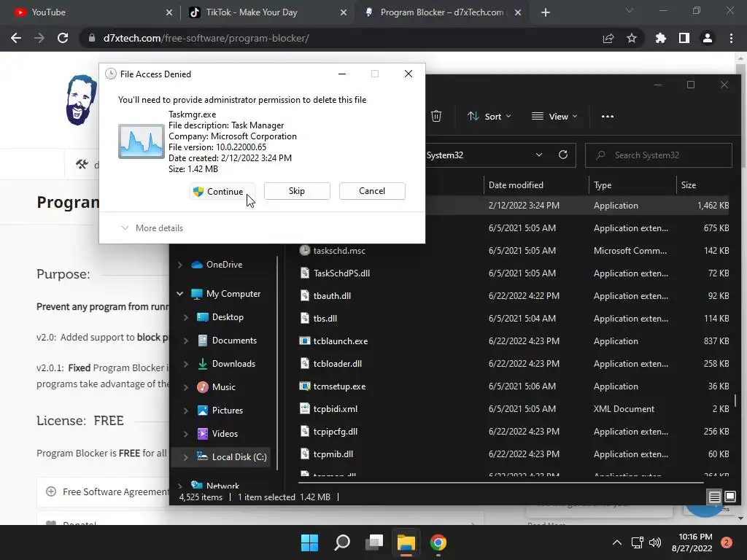Click the Search System32 field
This screenshot has height=560, width=747.
tap(659, 155)
